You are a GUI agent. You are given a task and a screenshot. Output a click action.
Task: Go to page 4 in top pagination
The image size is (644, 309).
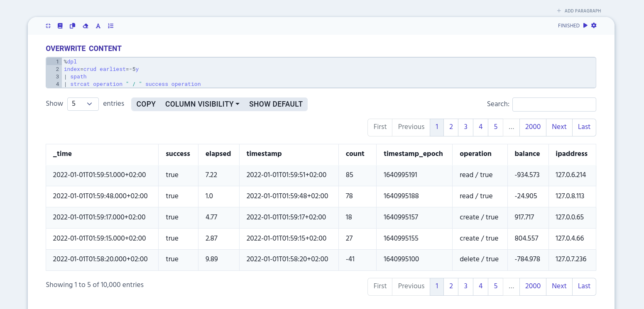pos(481,127)
